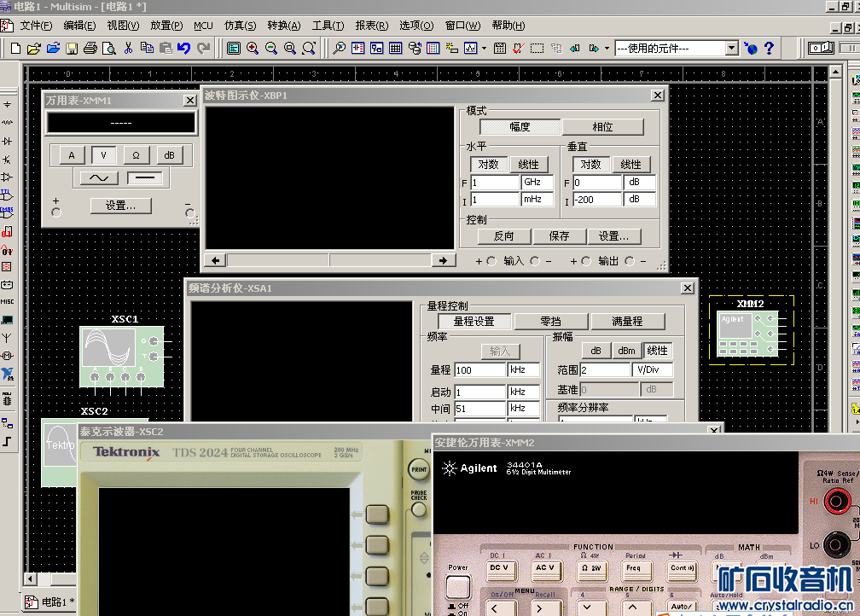Click the Bode plotter cursor scrollbar right arrow
Viewport: 860px width, 616px height.
click(x=443, y=260)
